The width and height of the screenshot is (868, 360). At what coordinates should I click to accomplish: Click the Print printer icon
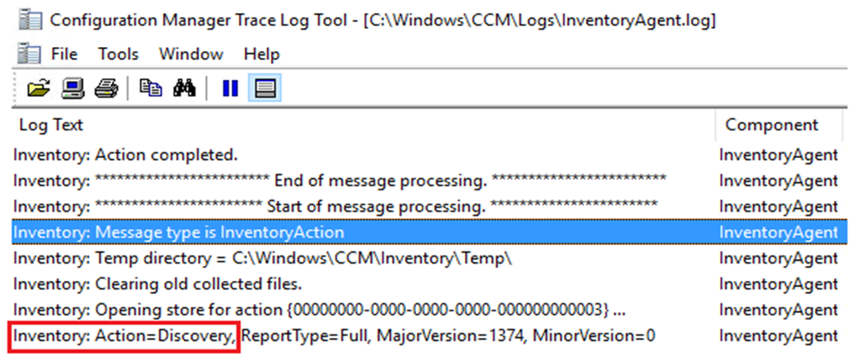coord(106,88)
